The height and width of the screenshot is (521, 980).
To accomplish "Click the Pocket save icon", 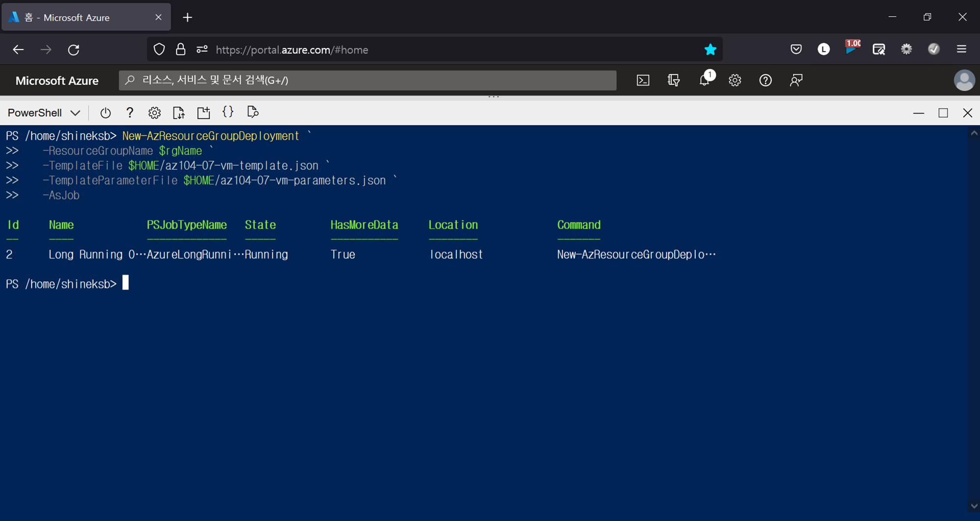I will [796, 49].
